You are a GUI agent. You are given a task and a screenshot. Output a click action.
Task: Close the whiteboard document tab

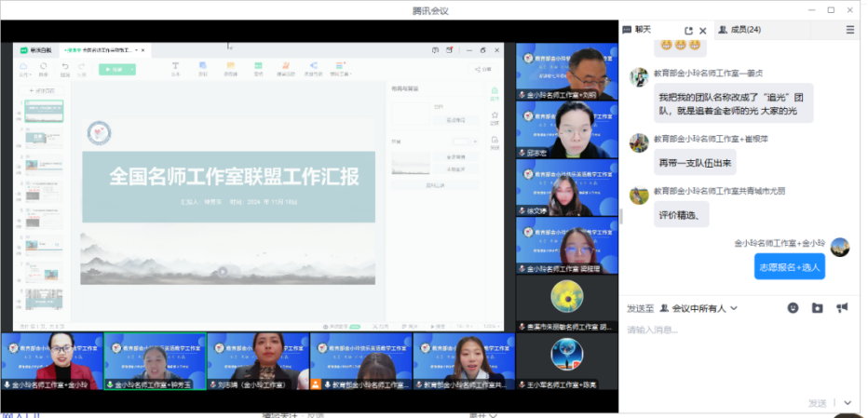[142, 50]
